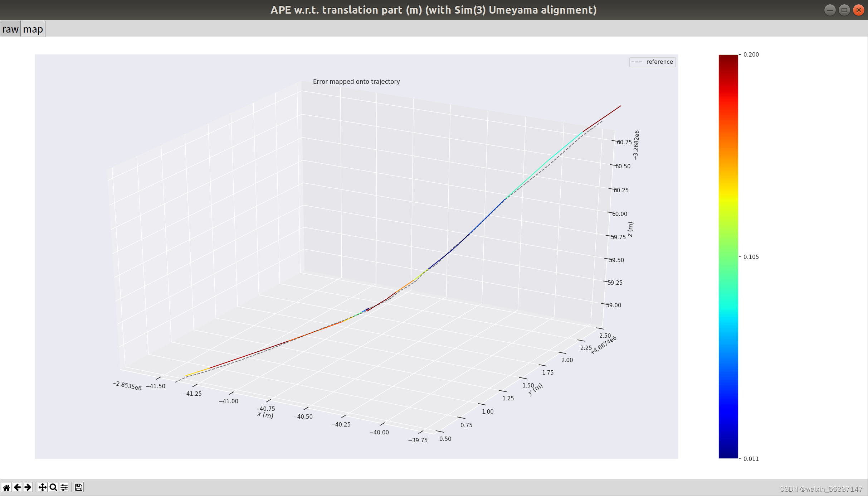This screenshot has width=868, height=496.
Task: Select the zoom-to-rectangle magnifier tool
Action: tap(53, 487)
